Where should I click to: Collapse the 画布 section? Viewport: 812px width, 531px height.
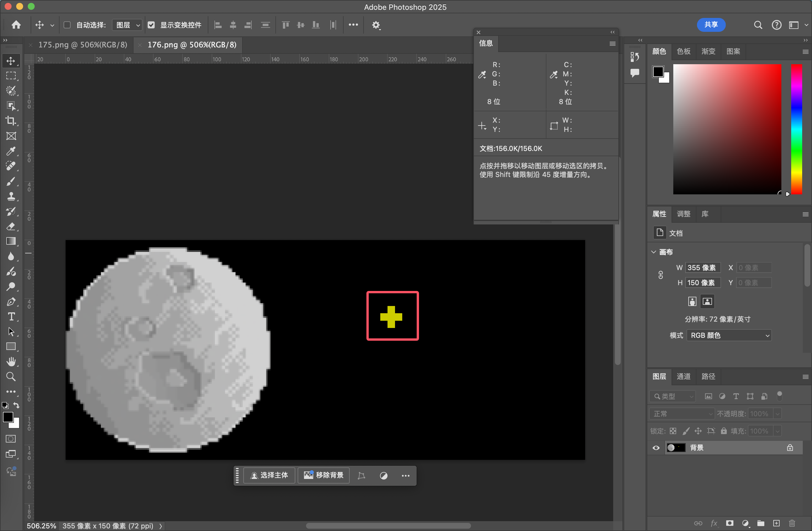point(653,252)
